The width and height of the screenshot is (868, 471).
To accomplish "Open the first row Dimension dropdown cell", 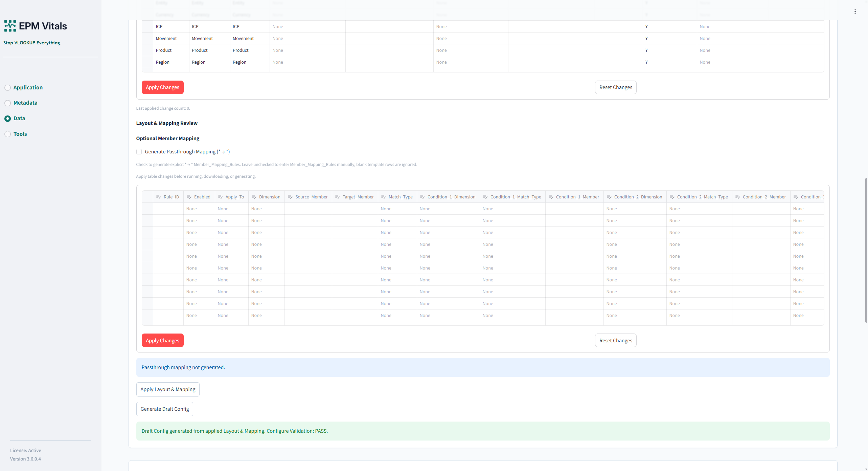I will pyautogui.click(x=267, y=209).
